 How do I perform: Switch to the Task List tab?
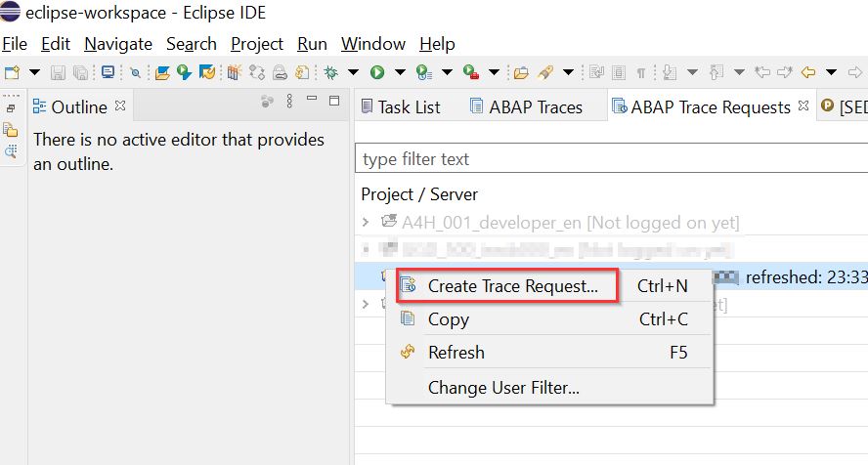401,106
